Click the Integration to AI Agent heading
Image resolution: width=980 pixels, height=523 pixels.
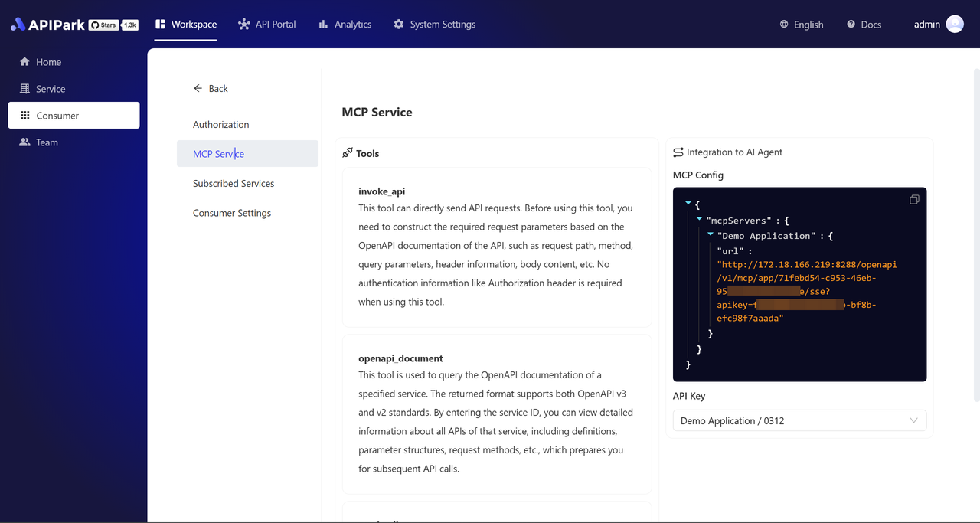[x=735, y=152]
